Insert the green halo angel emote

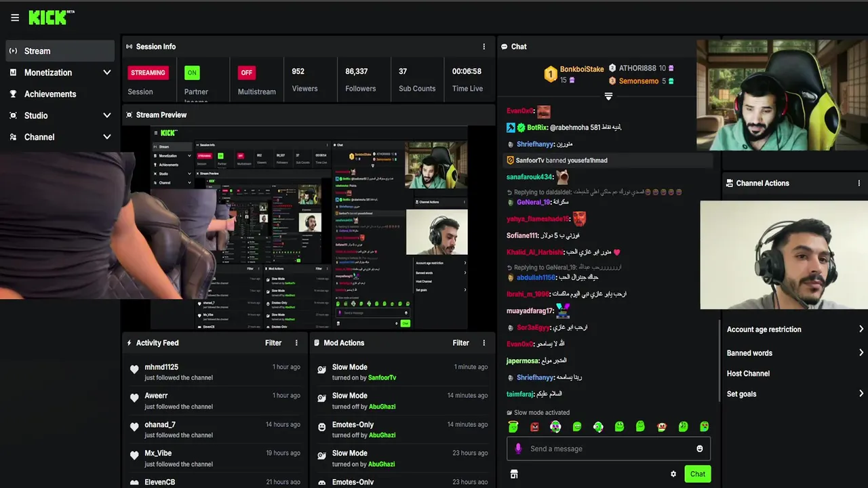tap(513, 426)
